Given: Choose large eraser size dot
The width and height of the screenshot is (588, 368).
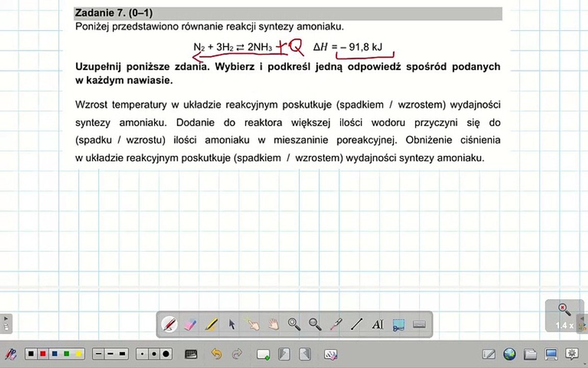Looking at the screenshot, I should pos(166,354).
